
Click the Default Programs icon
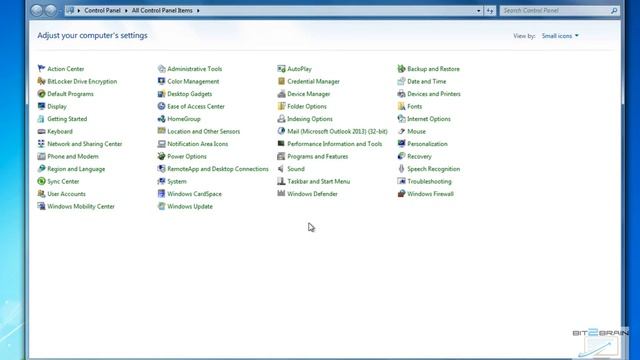[x=41, y=94]
